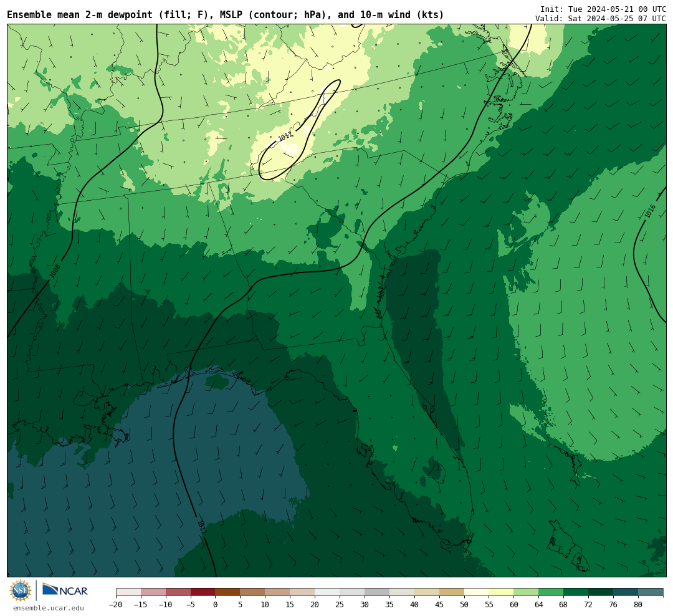The height and width of the screenshot is (616, 673).
Task: Pick the tan 10 to 15 swatch
Action: [x=278, y=592]
